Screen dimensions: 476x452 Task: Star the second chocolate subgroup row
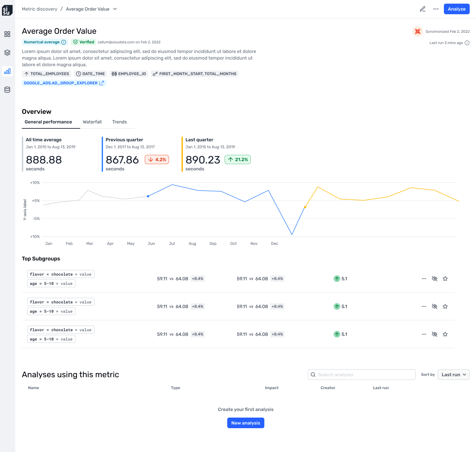coord(445,306)
